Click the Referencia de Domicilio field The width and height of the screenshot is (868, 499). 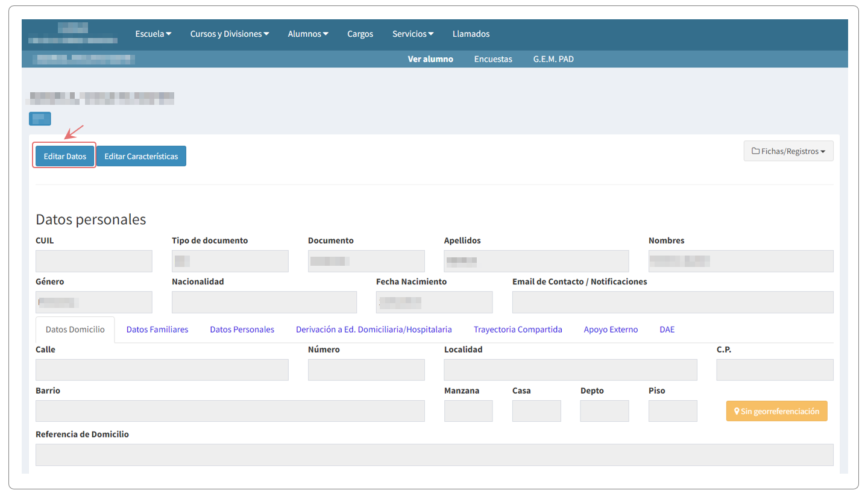435,454
